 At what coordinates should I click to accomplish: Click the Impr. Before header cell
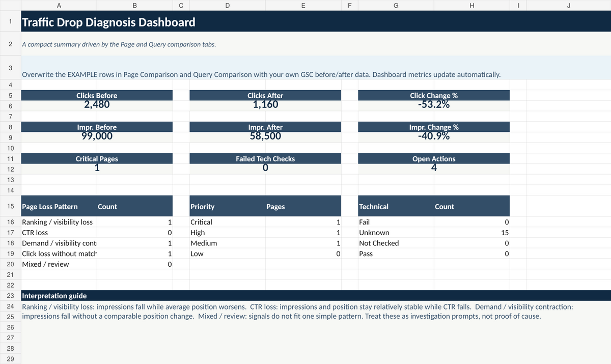(x=97, y=127)
